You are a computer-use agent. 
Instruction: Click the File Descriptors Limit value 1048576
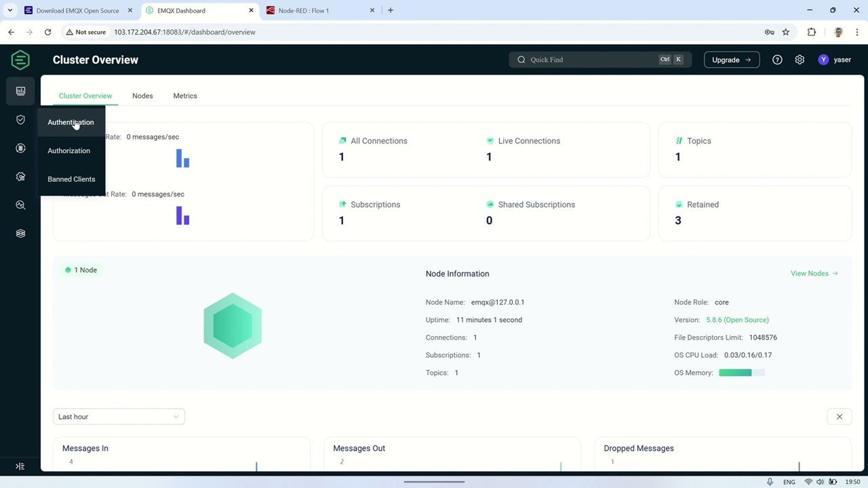click(x=763, y=338)
